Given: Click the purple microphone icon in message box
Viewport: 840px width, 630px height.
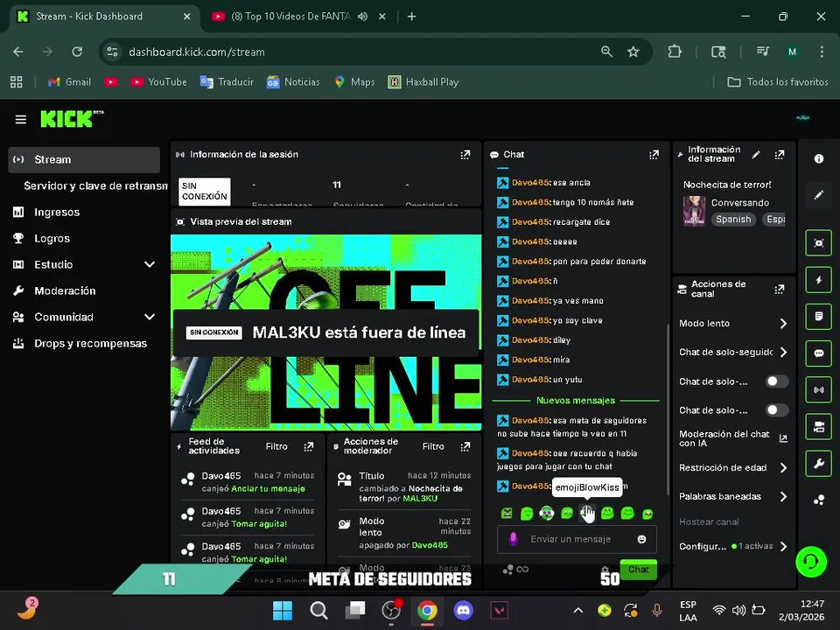Looking at the screenshot, I should tap(513, 539).
